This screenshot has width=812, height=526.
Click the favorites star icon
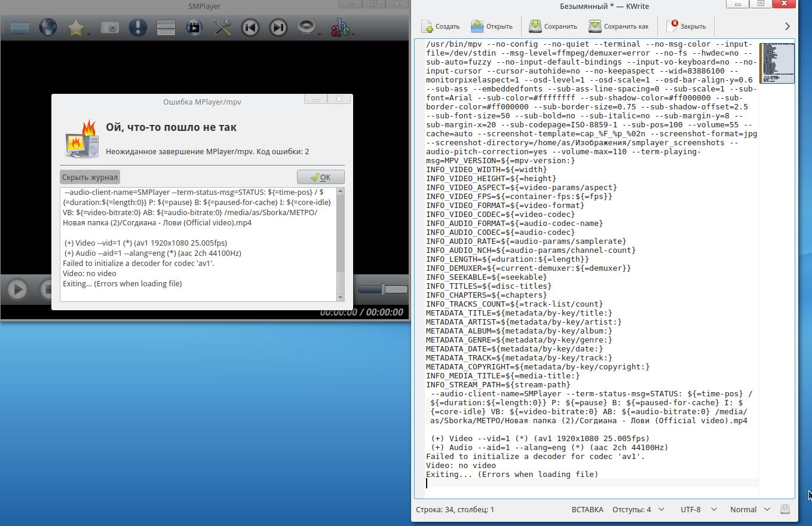76,27
